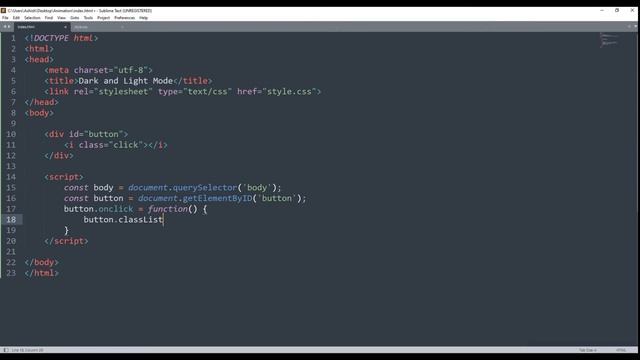Click the div id="button" tag
The width and height of the screenshot is (640, 360).
[86, 134]
